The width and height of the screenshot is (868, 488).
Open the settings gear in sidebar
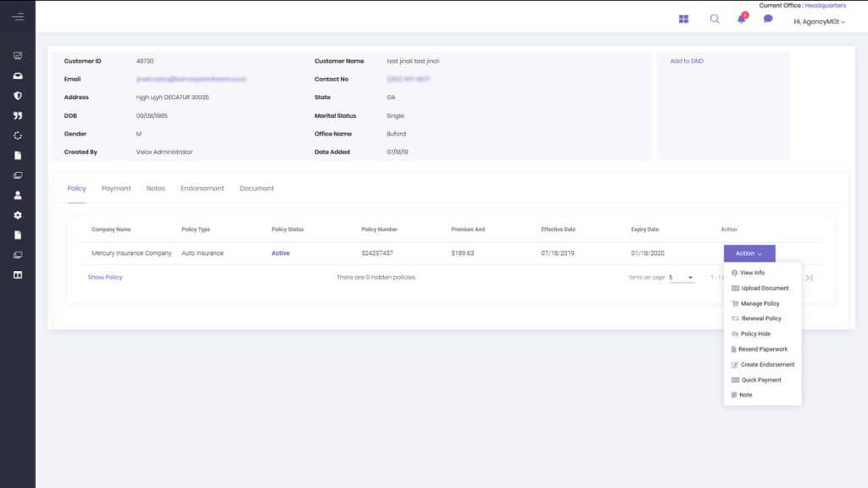[x=18, y=215]
